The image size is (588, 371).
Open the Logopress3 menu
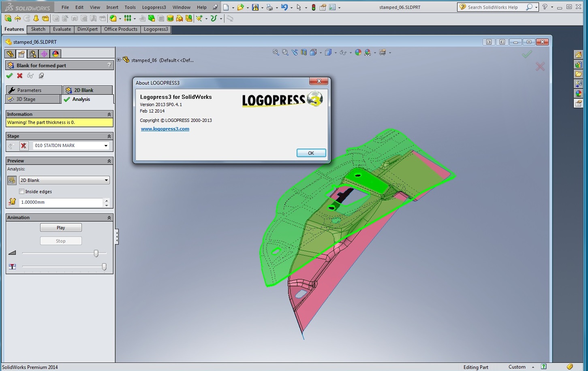[154, 7]
